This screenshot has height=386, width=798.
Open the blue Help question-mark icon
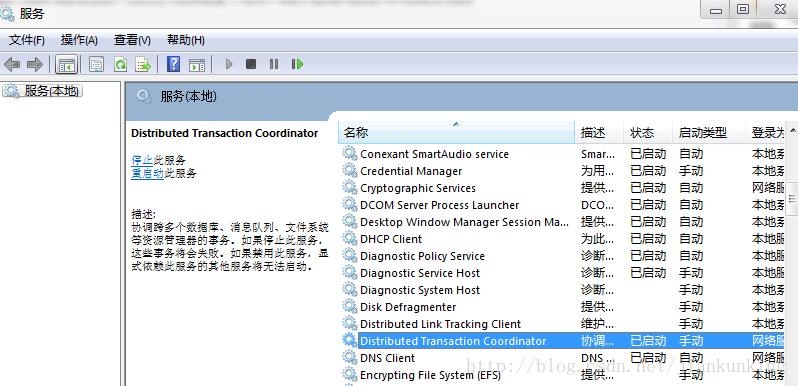174,64
